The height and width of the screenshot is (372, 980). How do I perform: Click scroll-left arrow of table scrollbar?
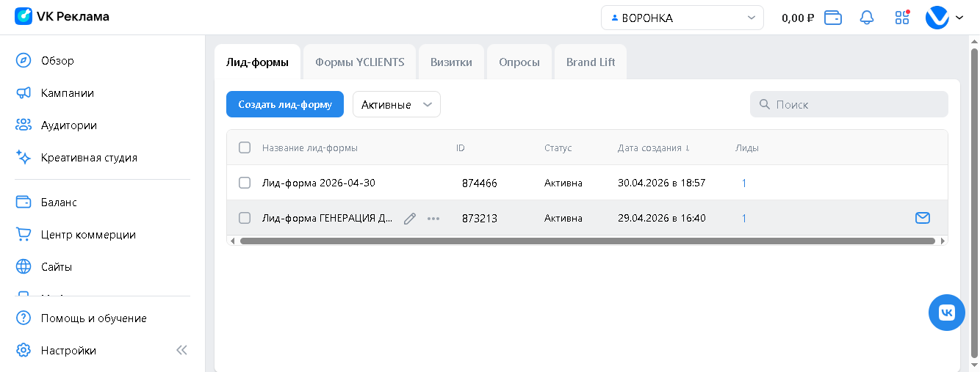click(232, 241)
